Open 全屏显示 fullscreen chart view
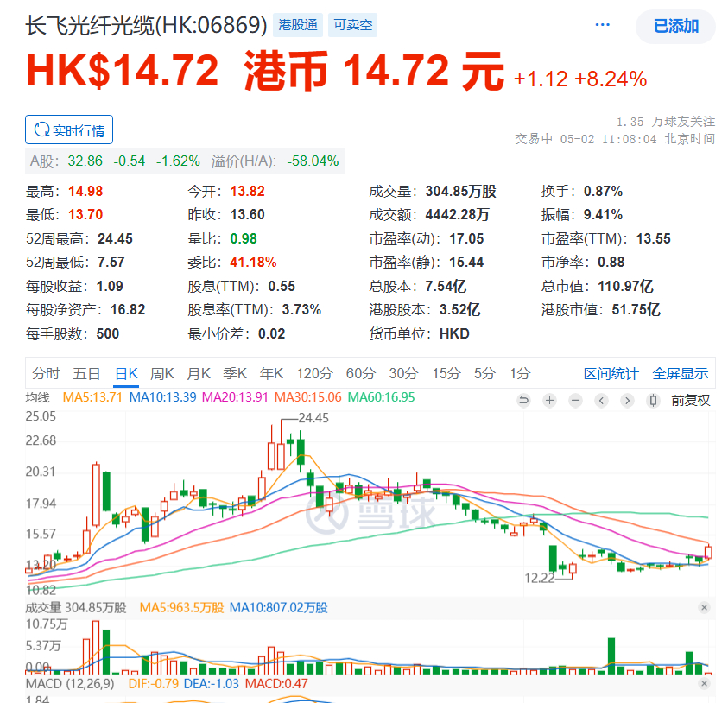Image resolution: width=728 pixels, height=703 pixels. 681,374
